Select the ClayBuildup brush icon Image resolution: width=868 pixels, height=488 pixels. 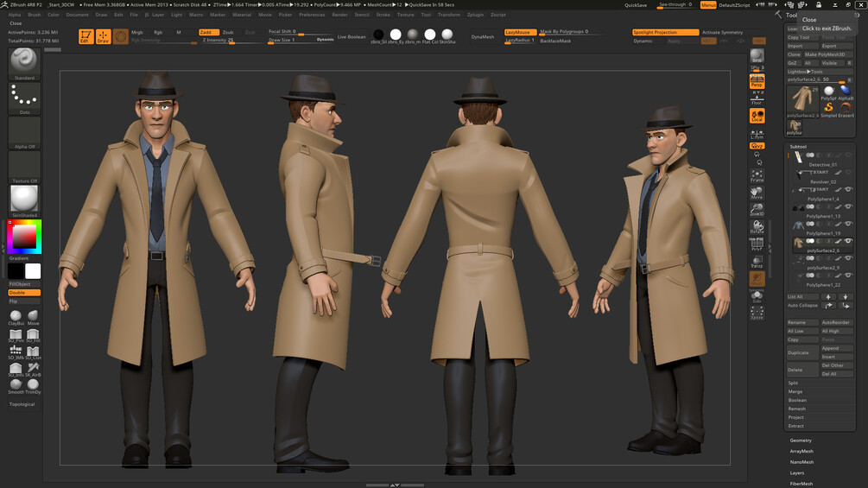16,318
